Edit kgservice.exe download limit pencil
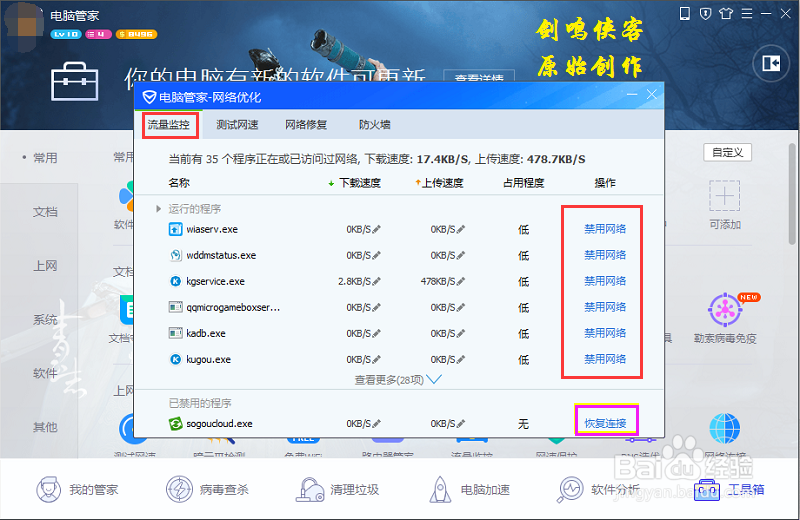This screenshot has height=520, width=800. [x=377, y=281]
